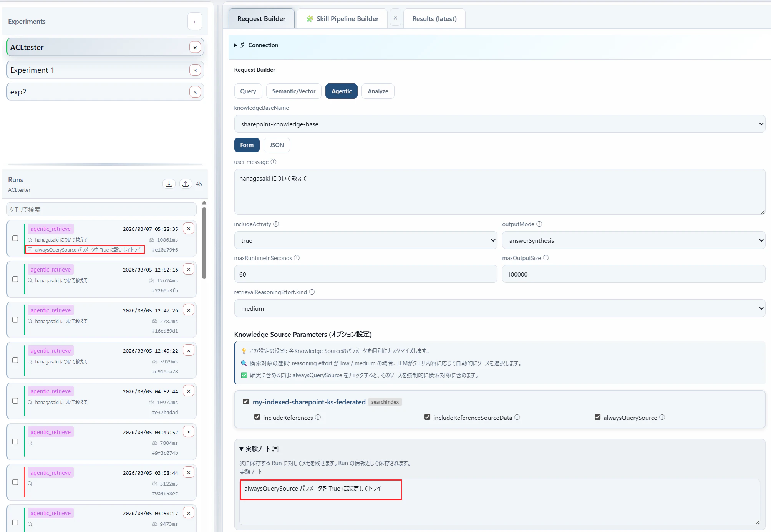Click info icon beside includeActivity label

pos(276,224)
